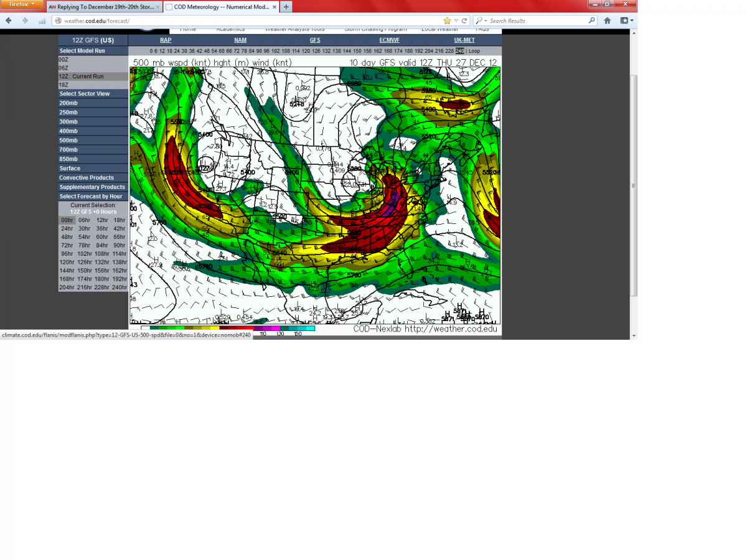747x560 pixels.
Task: Expand the 300mb products menu
Action: tap(93, 122)
